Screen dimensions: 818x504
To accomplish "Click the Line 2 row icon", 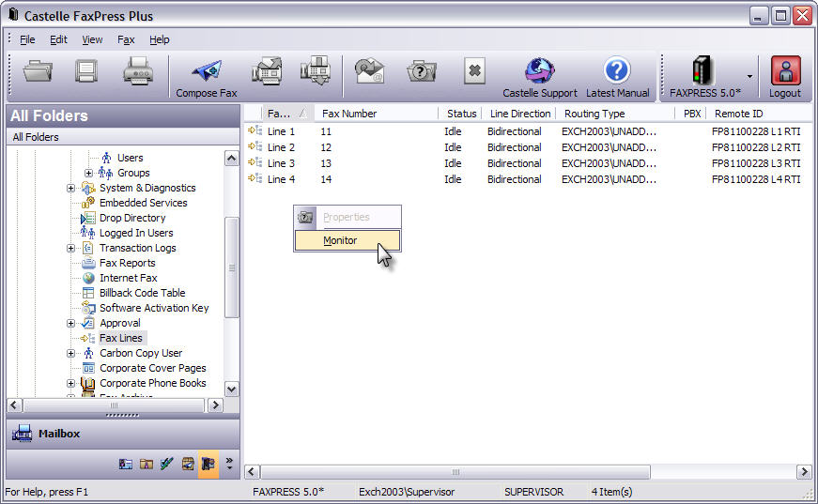I will click(255, 147).
